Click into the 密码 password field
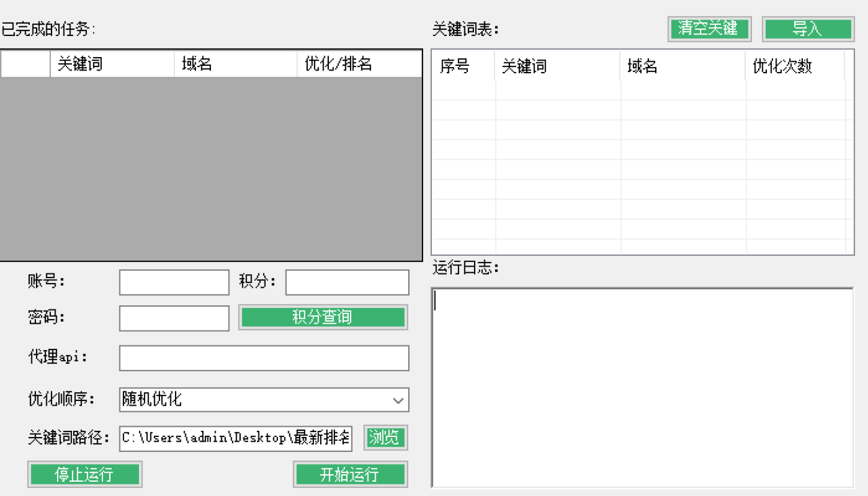 point(174,318)
